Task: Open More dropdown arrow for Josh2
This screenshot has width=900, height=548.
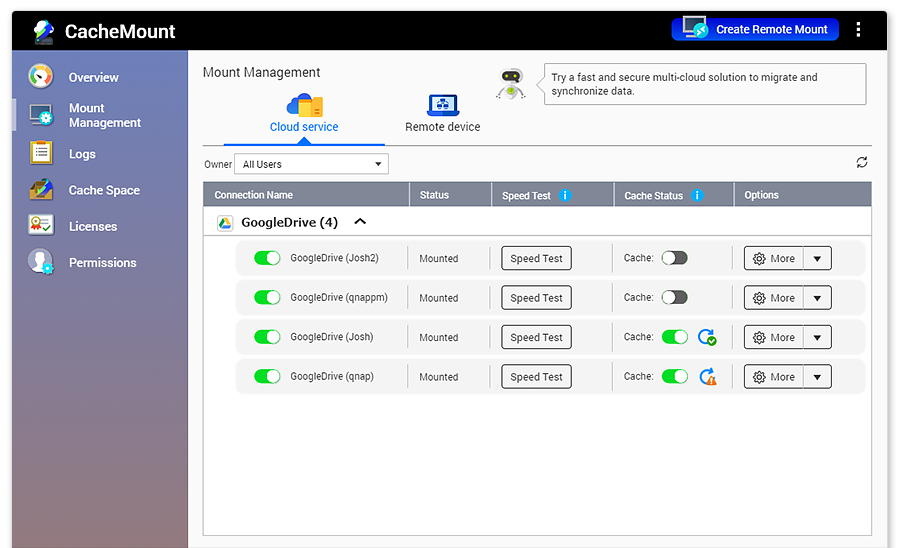Action: (x=817, y=259)
